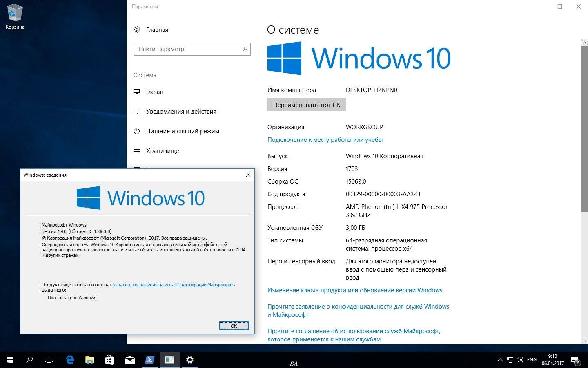Select the computer name DESKTOP-FI2NPNR
Image resolution: width=588 pixels, height=368 pixels.
(x=372, y=90)
